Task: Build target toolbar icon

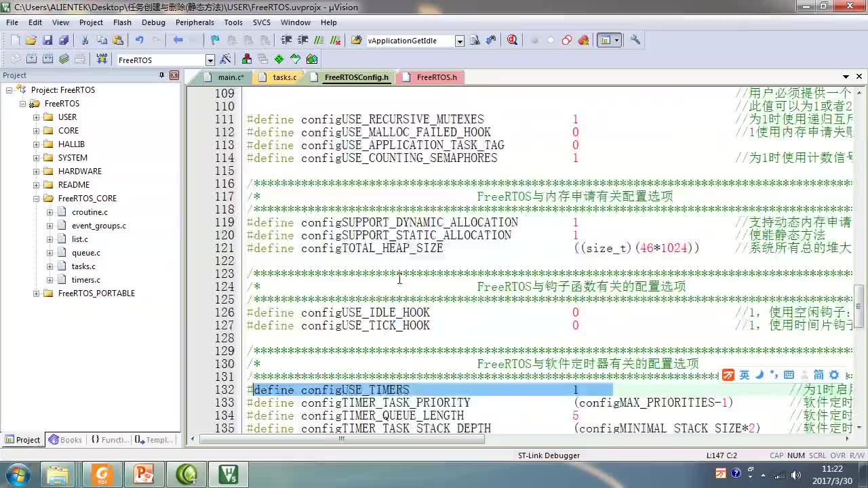Action: click(31, 59)
